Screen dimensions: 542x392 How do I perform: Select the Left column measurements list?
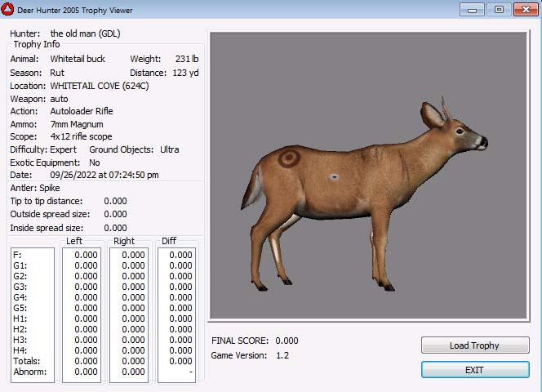coord(82,314)
